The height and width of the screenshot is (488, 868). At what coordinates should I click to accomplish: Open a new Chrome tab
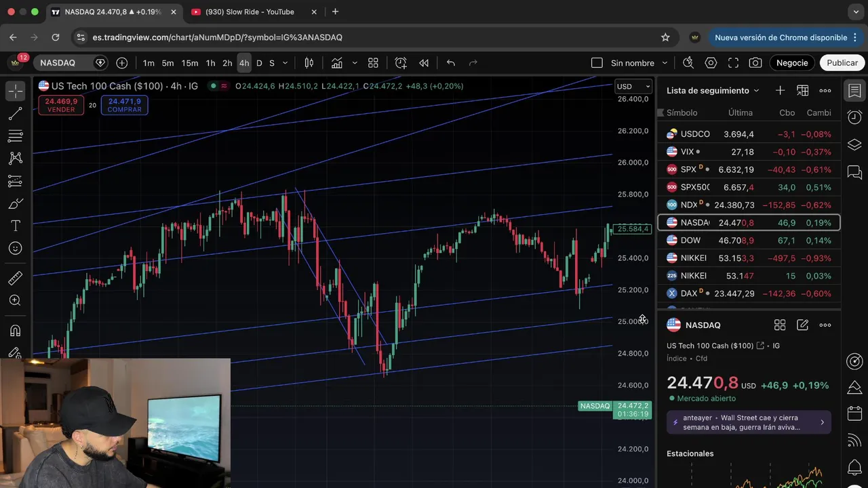point(335,12)
